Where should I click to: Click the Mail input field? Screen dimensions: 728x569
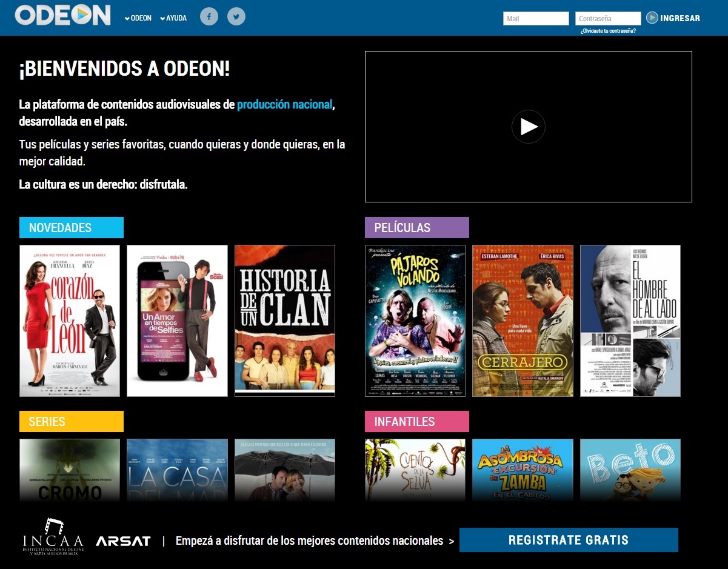click(536, 19)
